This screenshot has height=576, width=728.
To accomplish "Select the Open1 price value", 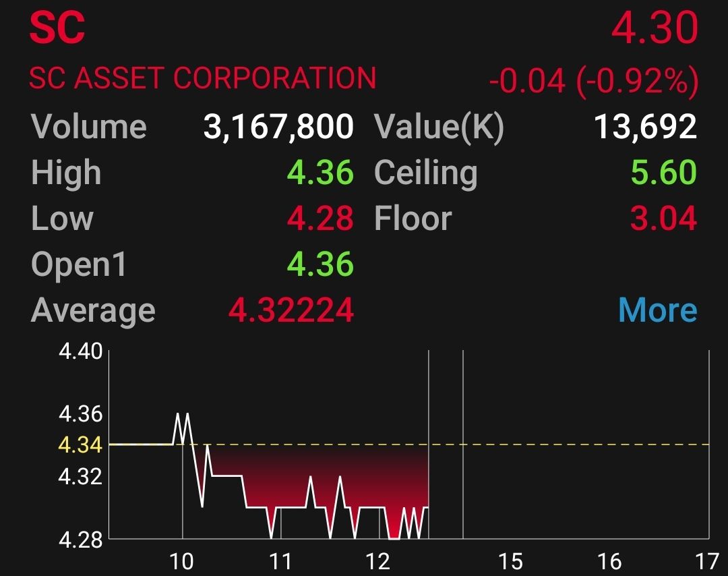I will click(320, 264).
